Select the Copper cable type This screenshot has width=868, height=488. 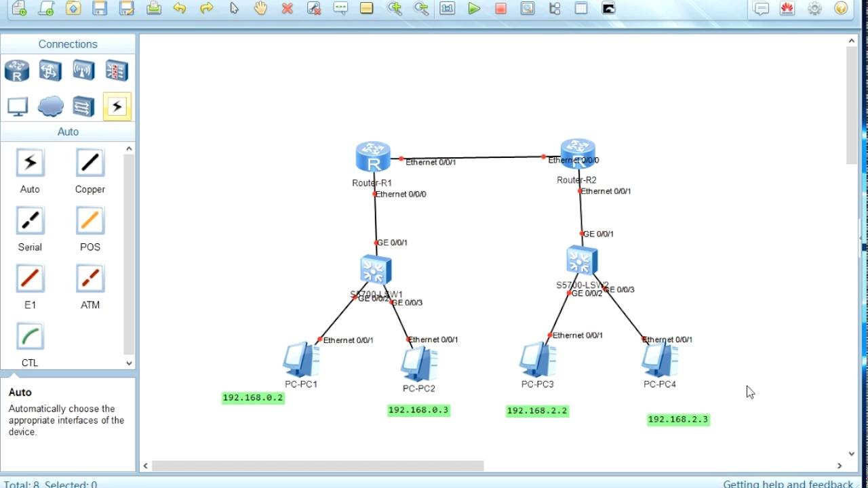coord(90,163)
